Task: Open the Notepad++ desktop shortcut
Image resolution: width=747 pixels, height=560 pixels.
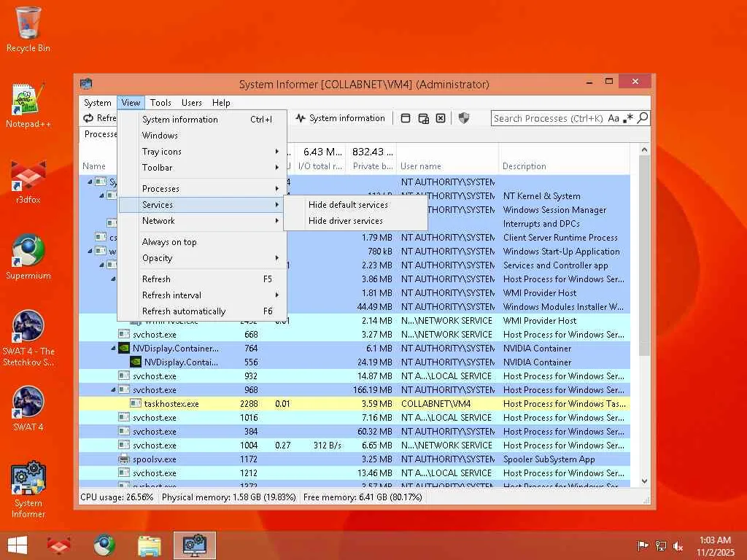Action: (28, 106)
